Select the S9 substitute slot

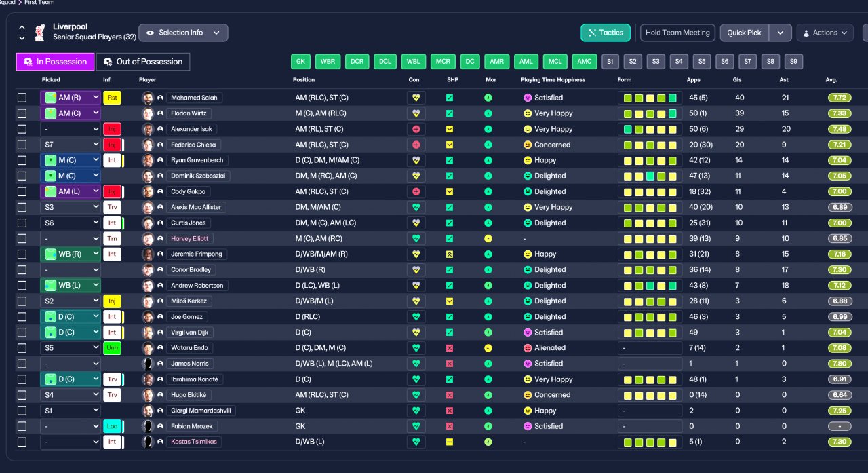click(793, 62)
